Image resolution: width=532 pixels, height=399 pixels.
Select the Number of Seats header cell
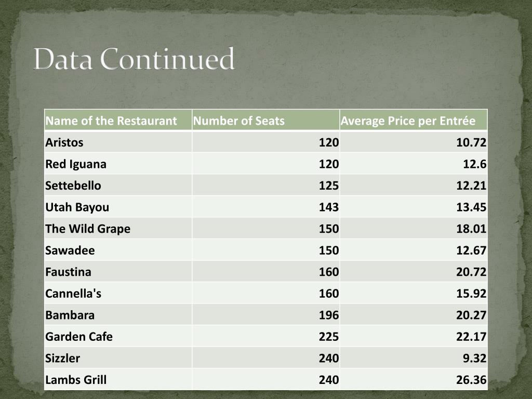265,120
